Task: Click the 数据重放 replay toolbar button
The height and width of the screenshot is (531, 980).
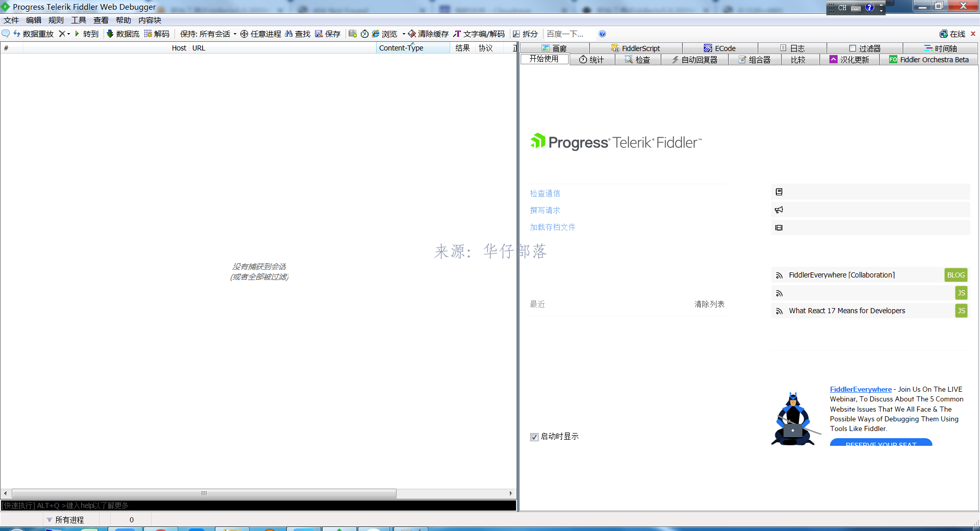Action: tap(34, 34)
